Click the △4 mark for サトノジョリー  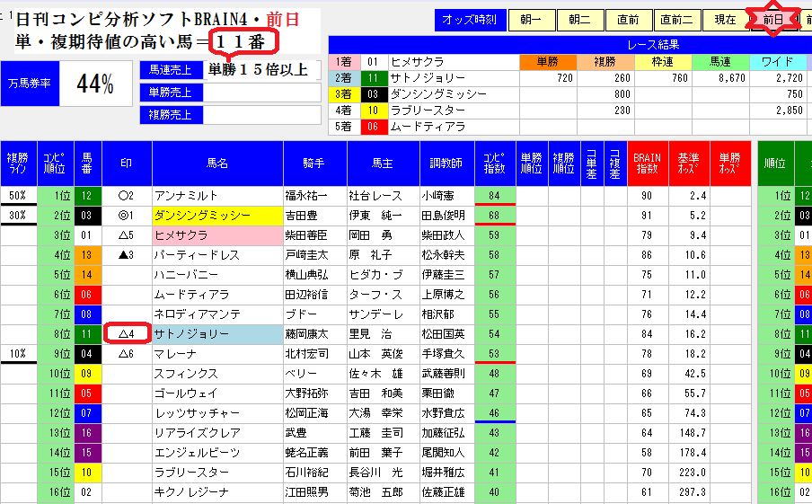127,334
